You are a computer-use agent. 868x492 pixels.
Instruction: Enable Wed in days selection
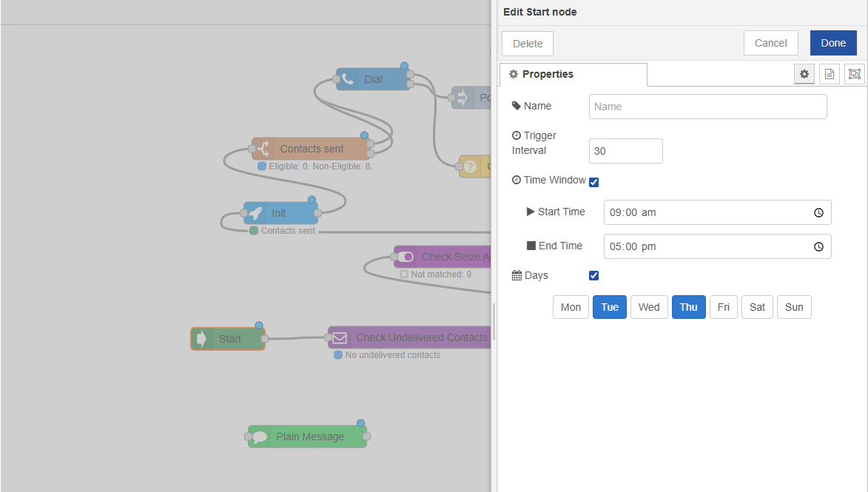coord(649,307)
